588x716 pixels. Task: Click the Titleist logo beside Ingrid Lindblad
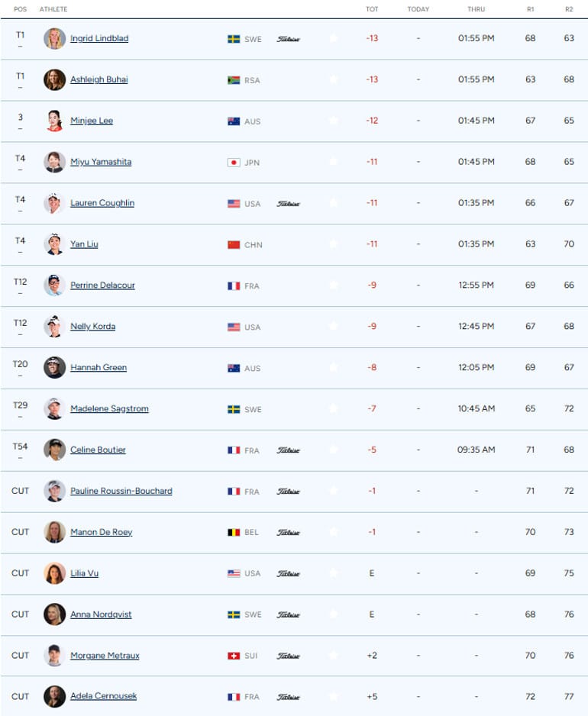[x=288, y=39]
